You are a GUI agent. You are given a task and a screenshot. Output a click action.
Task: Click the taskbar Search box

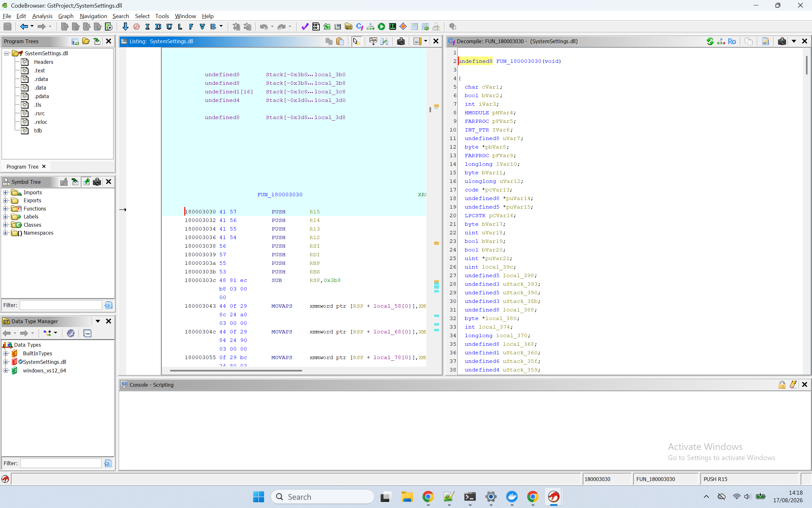point(322,497)
